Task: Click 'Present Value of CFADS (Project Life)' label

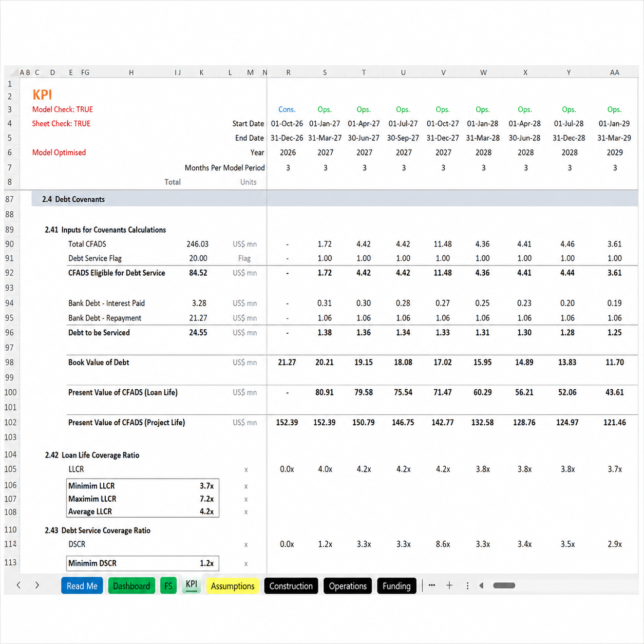Action: 126,423
